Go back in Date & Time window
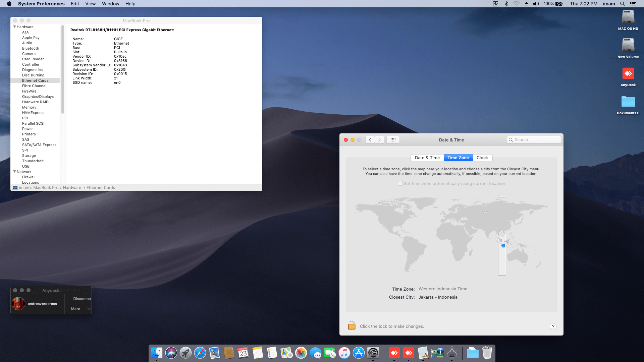Screen dimensions: 644x362 click(370, 140)
